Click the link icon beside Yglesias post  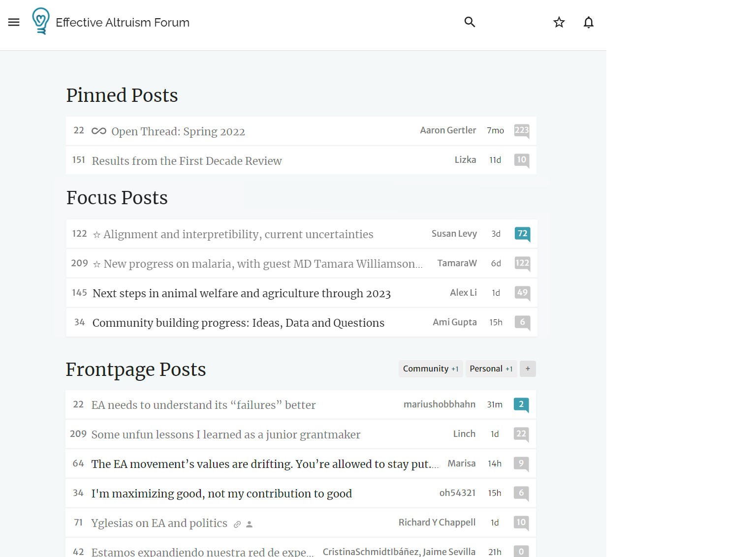(x=237, y=524)
